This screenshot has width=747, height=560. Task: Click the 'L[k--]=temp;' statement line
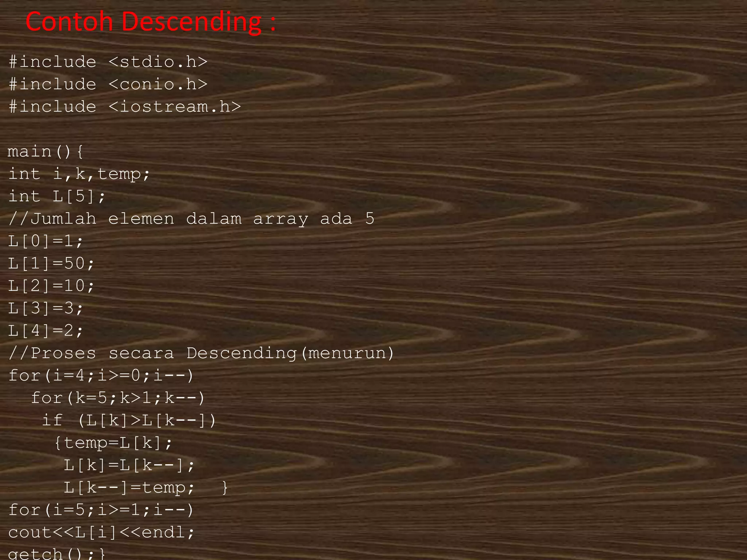tap(129, 488)
